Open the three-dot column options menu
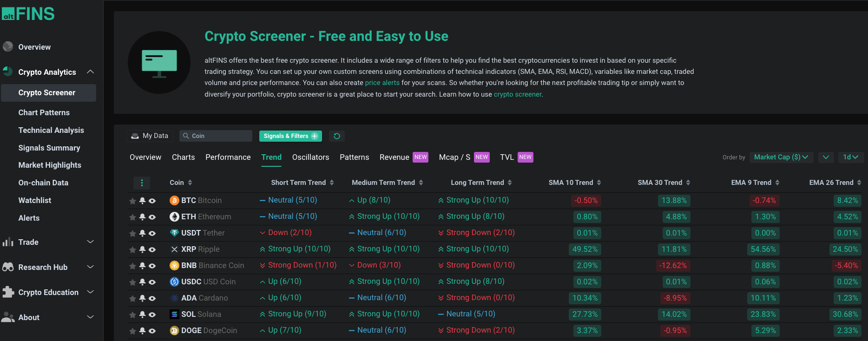The width and height of the screenshot is (868, 341). click(142, 183)
